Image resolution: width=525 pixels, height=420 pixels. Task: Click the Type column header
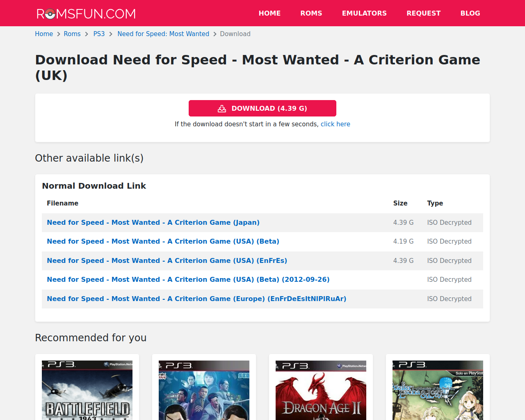[435, 203]
